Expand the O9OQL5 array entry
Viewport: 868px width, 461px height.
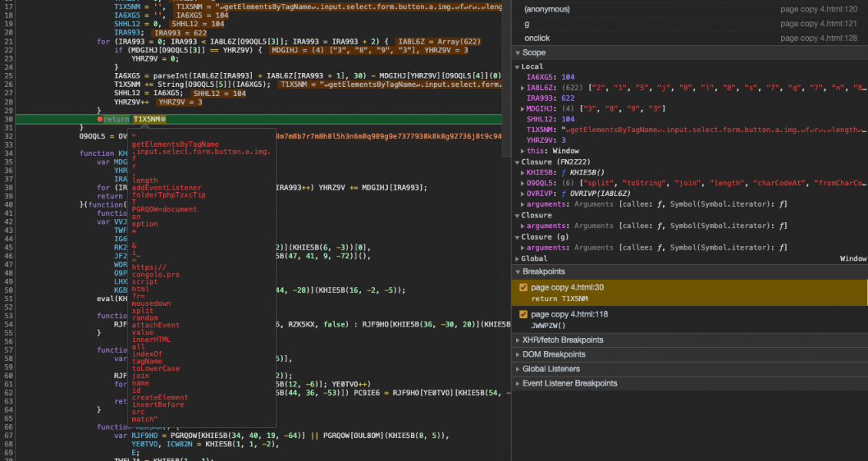[x=522, y=183]
